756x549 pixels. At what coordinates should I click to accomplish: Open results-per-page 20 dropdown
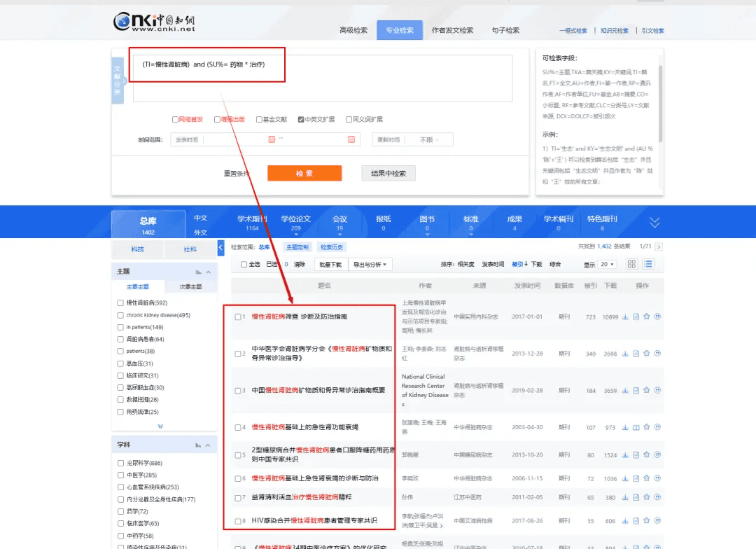click(608, 265)
